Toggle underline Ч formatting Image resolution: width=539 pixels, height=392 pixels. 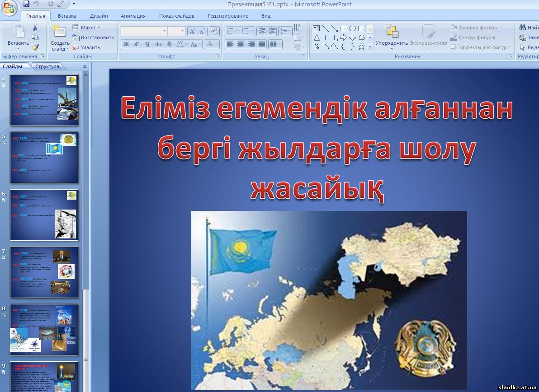click(x=147, y=44)
